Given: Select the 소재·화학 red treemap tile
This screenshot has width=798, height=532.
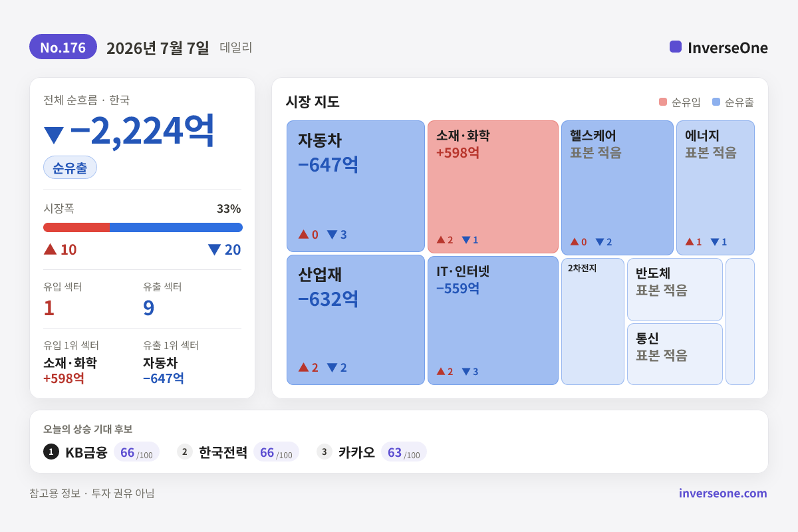Looking at the screenshot, I should (x=493, y=187).
